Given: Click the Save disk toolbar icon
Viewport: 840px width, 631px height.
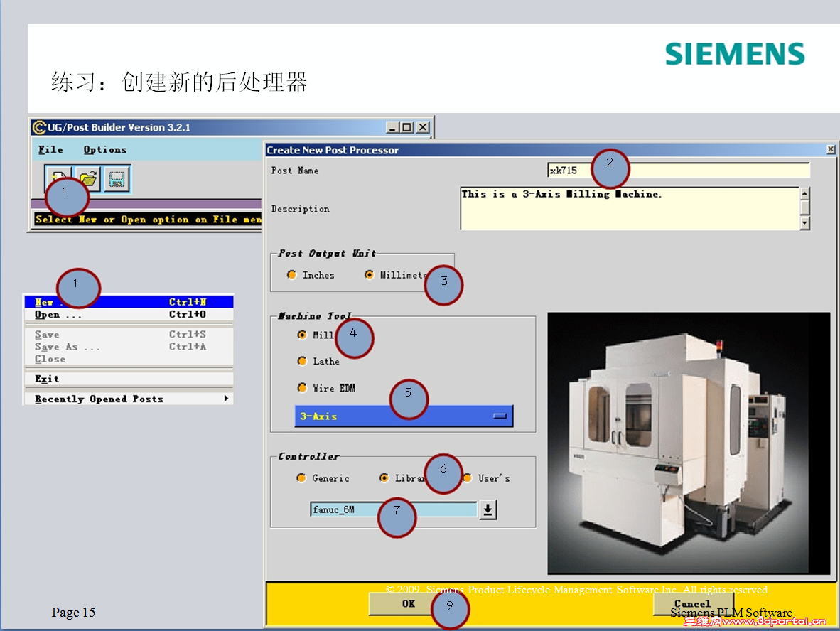Looking at the screenshot, I should coord(117,179).
